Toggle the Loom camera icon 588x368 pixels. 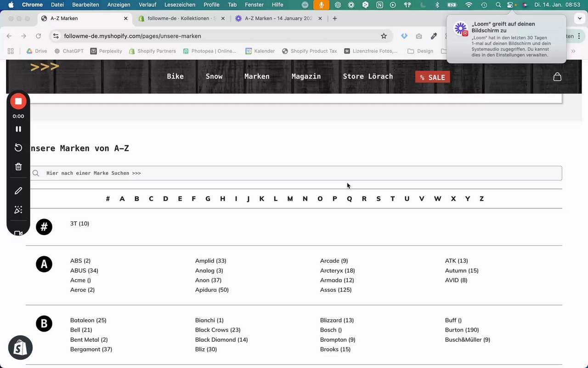tap(18, 233)
